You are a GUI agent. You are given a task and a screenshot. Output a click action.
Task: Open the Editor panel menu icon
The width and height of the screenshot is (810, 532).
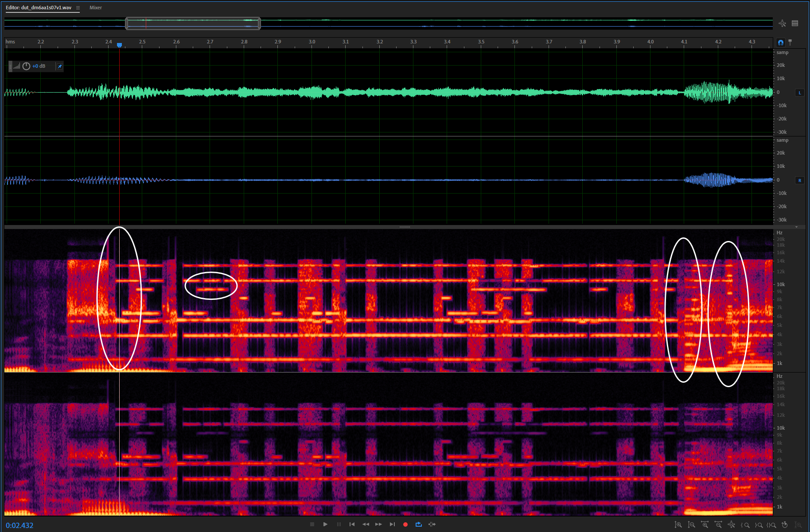pos(78,8)
